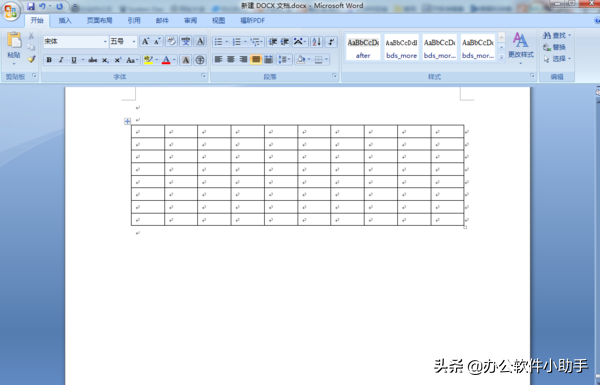
Task: Switch to the 福昕PDF tab
Action: 253,21
